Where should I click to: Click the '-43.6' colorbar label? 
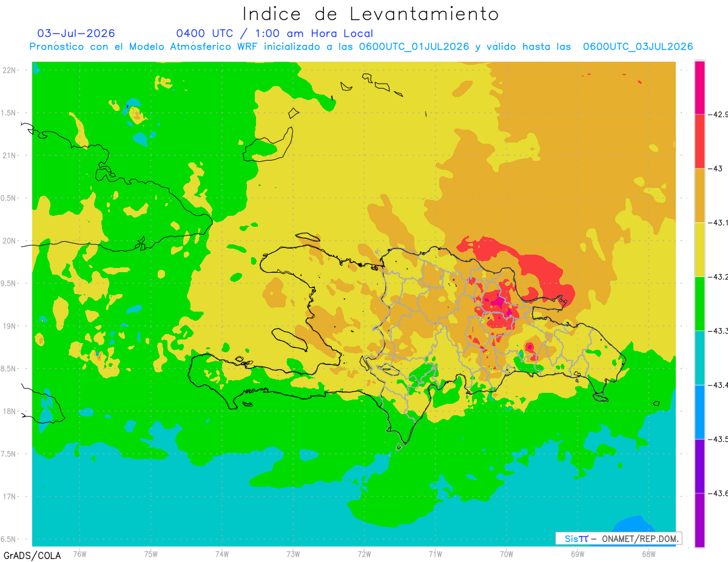pos(718,493)
